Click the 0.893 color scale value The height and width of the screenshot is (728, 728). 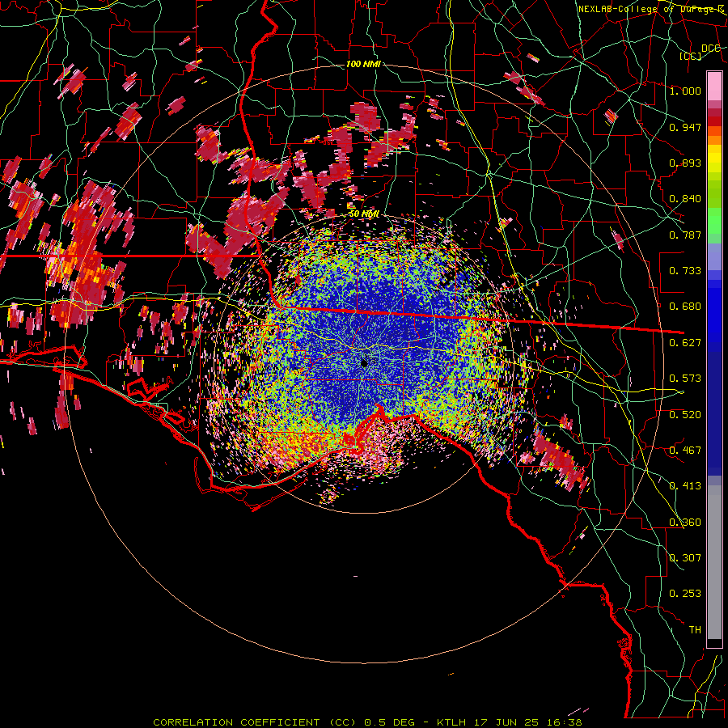[685, 163]
